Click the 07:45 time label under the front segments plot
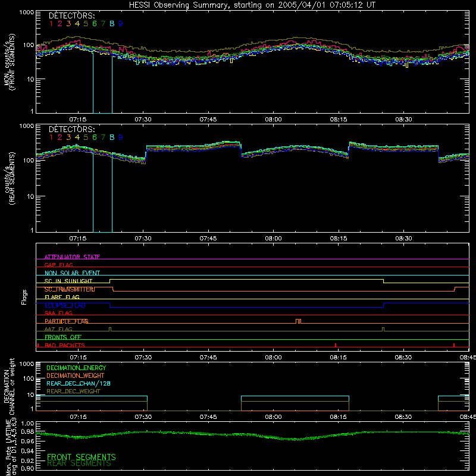476x476 pixels. click(208, 120)
